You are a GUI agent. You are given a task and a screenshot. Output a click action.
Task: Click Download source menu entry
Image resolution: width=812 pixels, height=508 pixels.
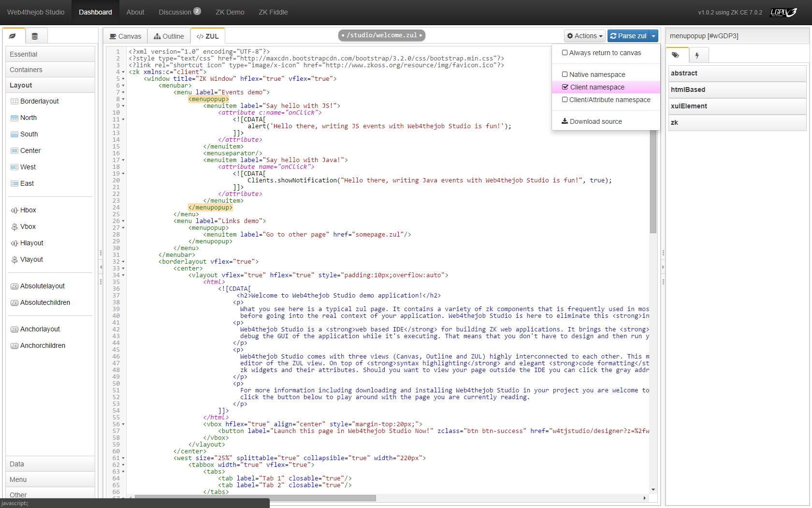tap(606, 121)
